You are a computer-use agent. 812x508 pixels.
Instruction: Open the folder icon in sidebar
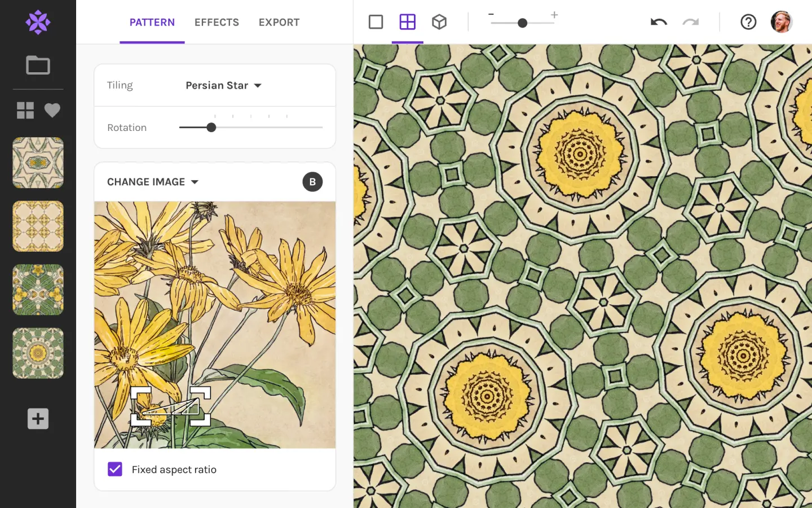tap(38, 65)
